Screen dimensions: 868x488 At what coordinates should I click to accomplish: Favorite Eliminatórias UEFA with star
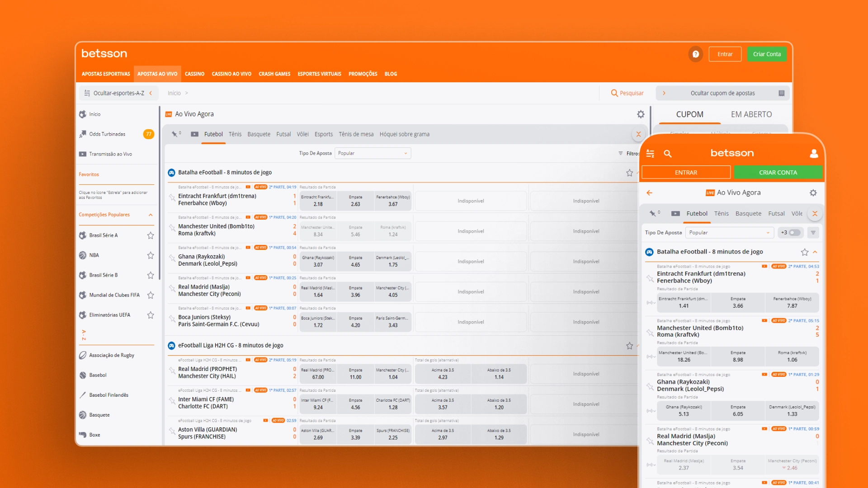(151, 315)
